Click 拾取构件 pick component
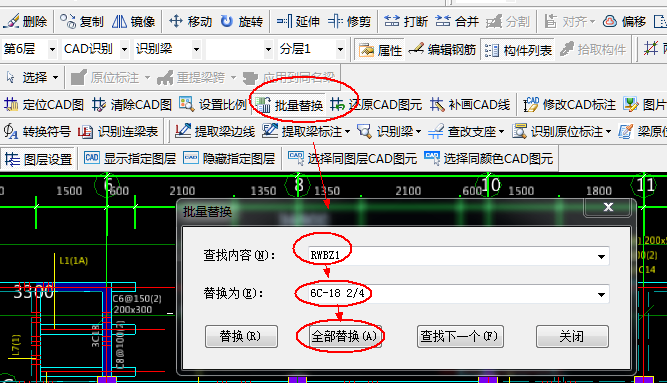The image size is (667, 383). pyautogui.click(x=593, y=50)
